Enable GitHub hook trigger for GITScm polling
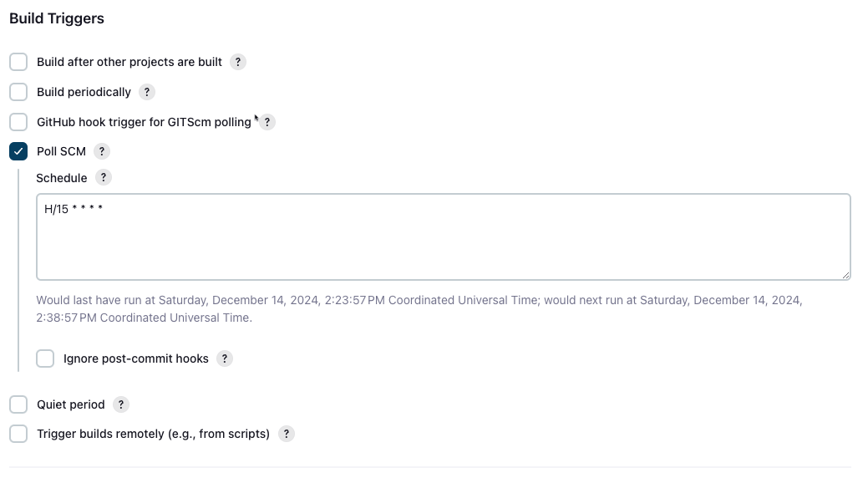The width and height of the screenshot is (868, 478). tap(18, 122)
